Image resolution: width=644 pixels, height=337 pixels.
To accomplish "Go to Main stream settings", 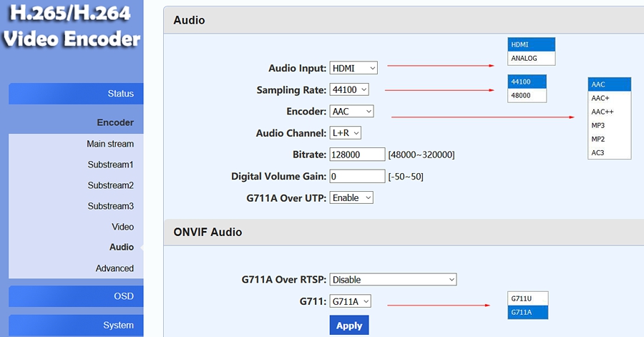I will click(110, 144).
